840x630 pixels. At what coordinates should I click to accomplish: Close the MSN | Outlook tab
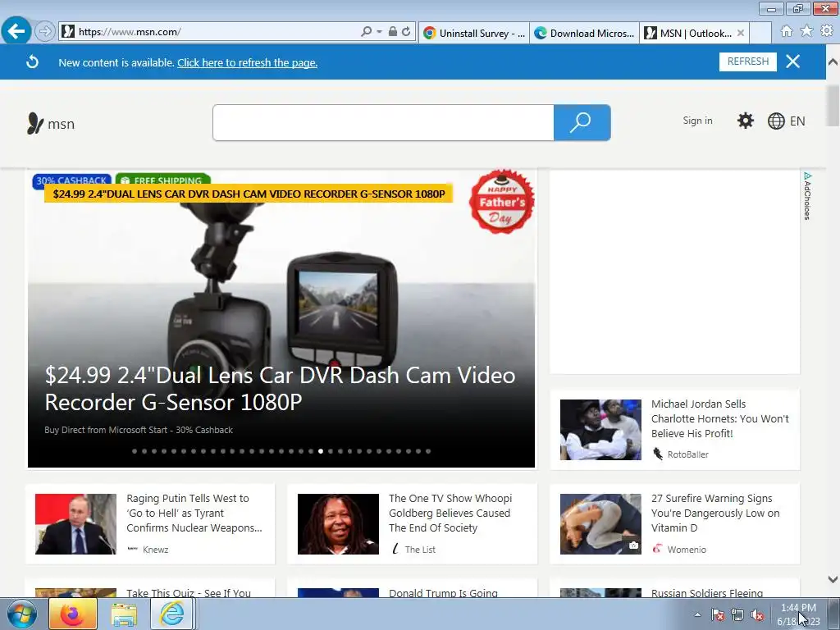[741, 33]
